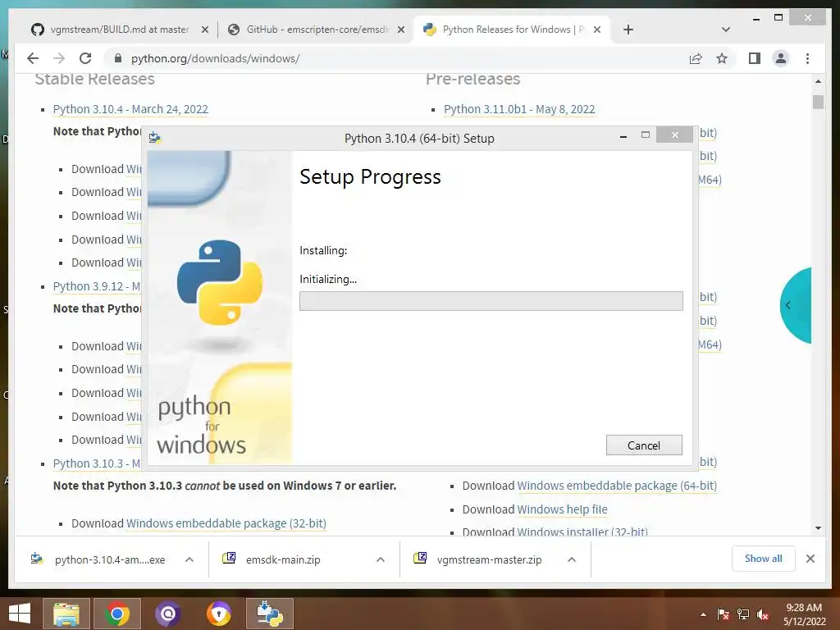This screenshot has height=630, width=840.
Task: Show hidden system tray icons
Action: [x=703, y=614]
